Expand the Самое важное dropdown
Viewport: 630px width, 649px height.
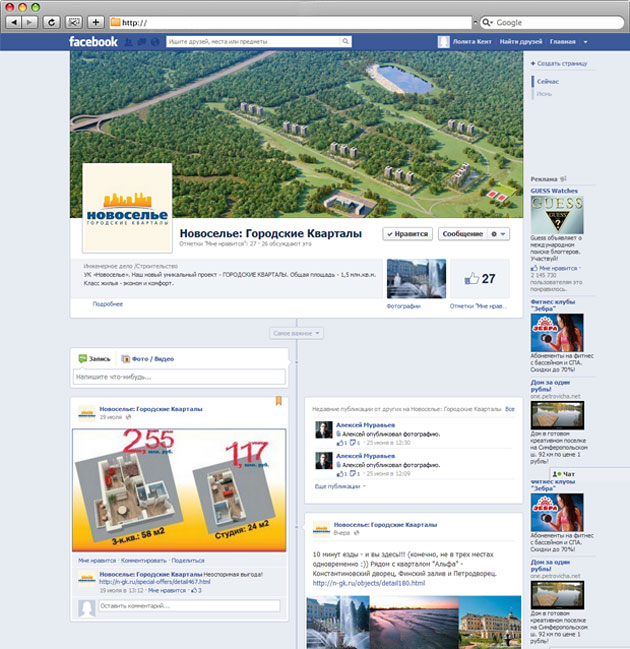296,333
